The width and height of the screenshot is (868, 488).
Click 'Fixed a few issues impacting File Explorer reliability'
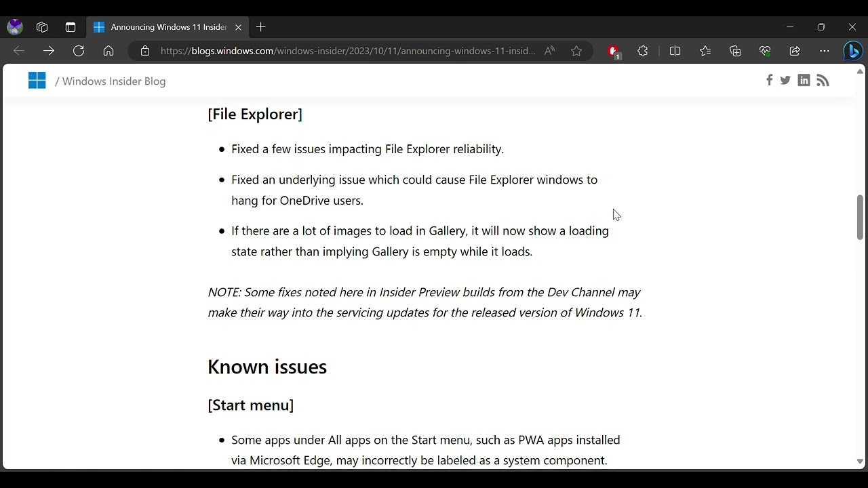click(x=368, y=149)
